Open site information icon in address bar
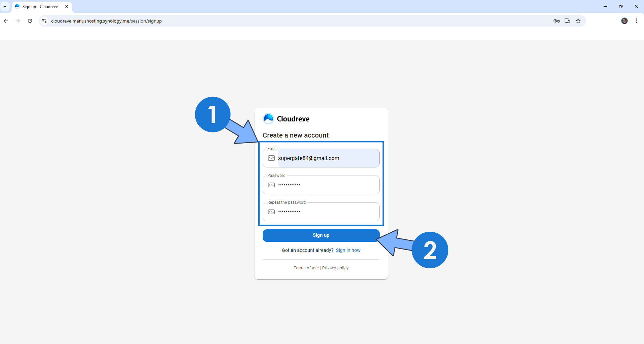644x344 pixels. (x=44, y=21)
